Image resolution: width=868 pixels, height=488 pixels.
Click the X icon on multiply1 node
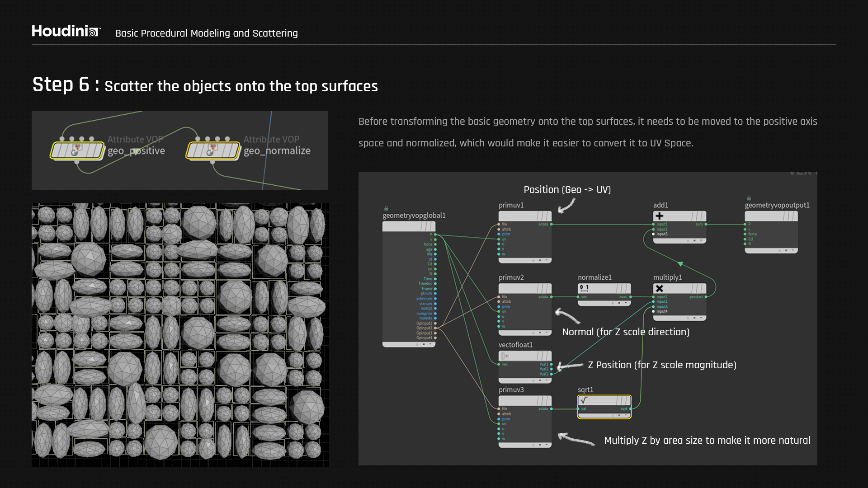tap(660, 288)
